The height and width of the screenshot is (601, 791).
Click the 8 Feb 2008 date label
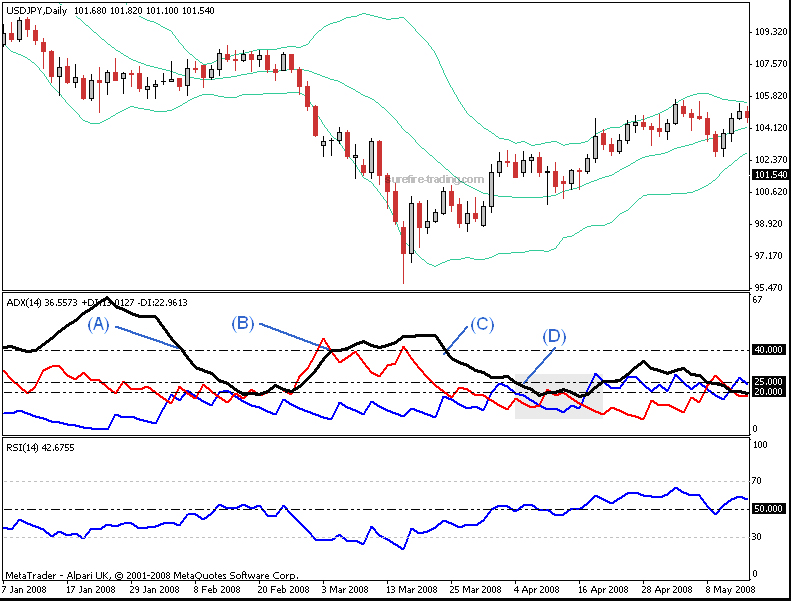217,589
